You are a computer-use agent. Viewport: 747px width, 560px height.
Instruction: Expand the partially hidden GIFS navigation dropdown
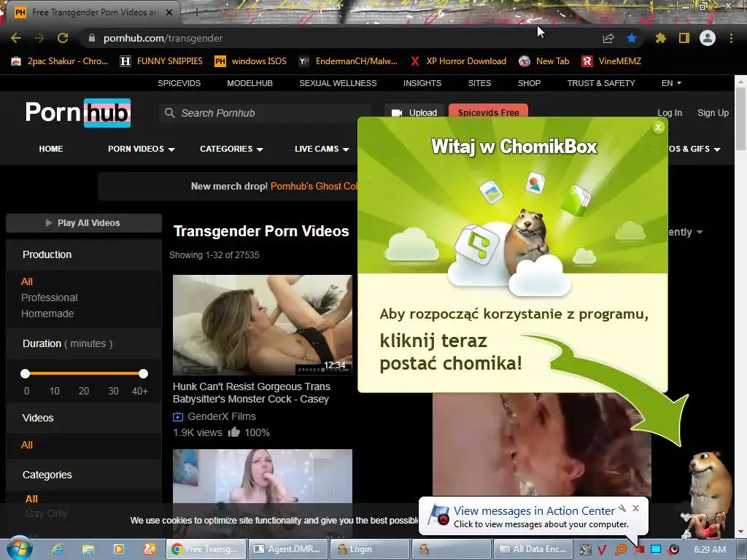[694, 149]
